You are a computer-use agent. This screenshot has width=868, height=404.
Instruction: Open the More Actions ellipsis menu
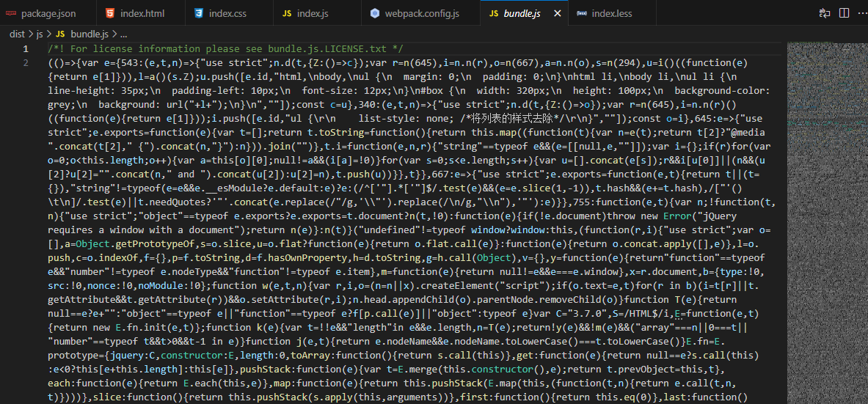[864, 13]
